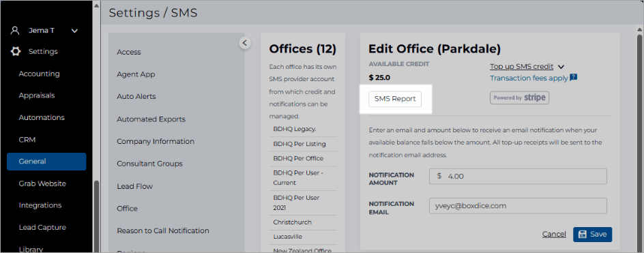Image resolution: width=644 pixels, height=253 pixels.
Task: Click the Save button
Action: coord(592,234)
